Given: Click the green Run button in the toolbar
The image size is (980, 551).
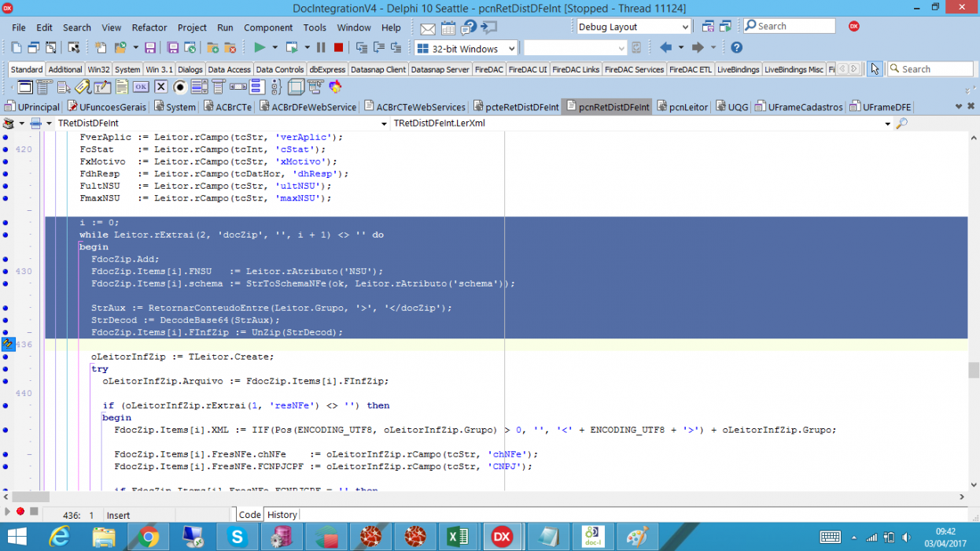Looking at the screenshot, I should pos(260,48).
